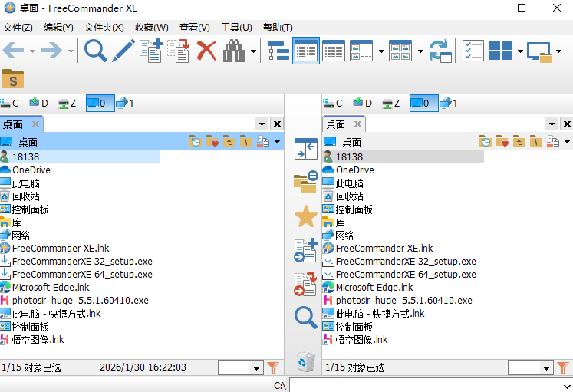Open the 收藏(W) menu
The width and height of the screenshot is (573, 392).
point(152,28)
